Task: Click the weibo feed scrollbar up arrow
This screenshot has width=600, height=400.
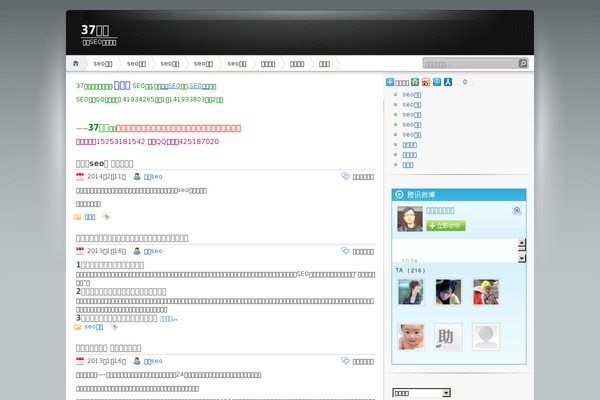Action: [522, 243]
